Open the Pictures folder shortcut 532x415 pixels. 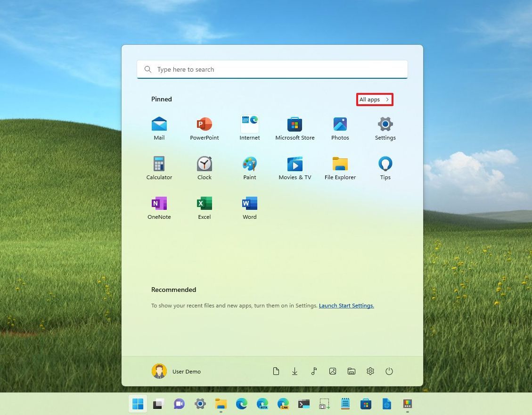click(333, 371)
